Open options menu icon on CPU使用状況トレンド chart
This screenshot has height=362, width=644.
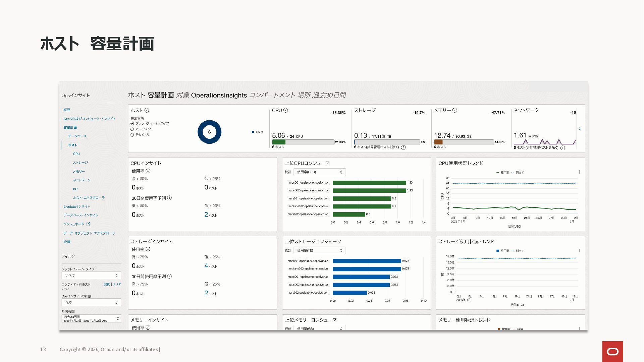pos(579,172)
